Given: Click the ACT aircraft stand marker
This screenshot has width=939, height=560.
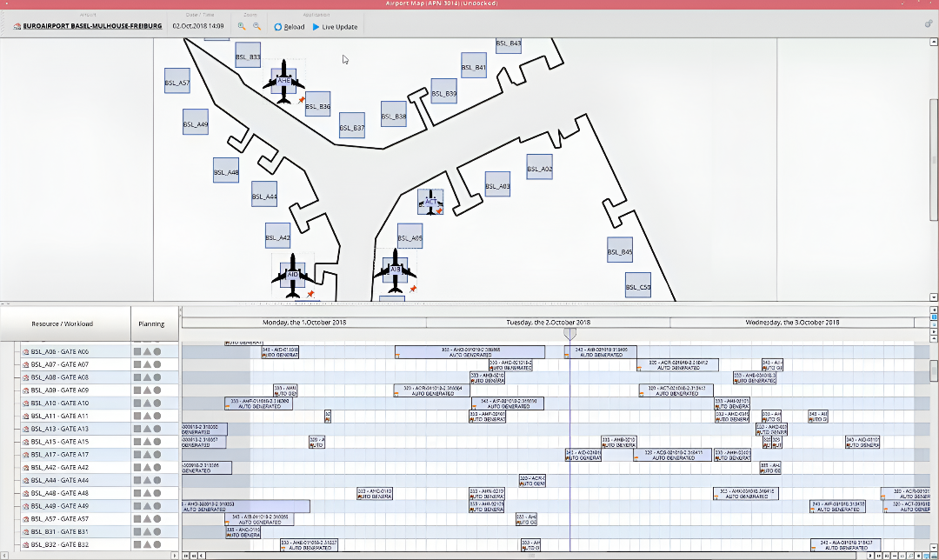Looking at the screenshot, I should click(431, 202).
